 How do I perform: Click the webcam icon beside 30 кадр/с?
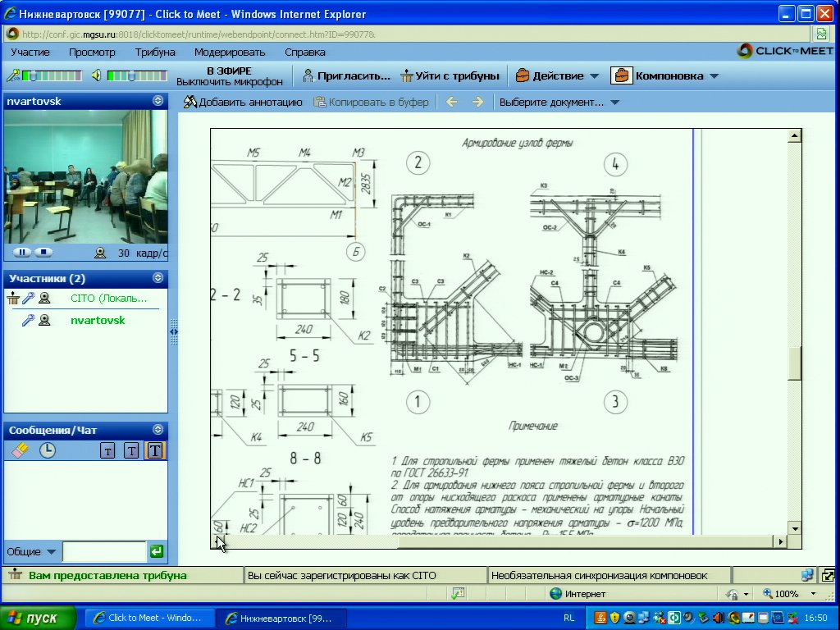pyautogui.click(x=100, y=253)
